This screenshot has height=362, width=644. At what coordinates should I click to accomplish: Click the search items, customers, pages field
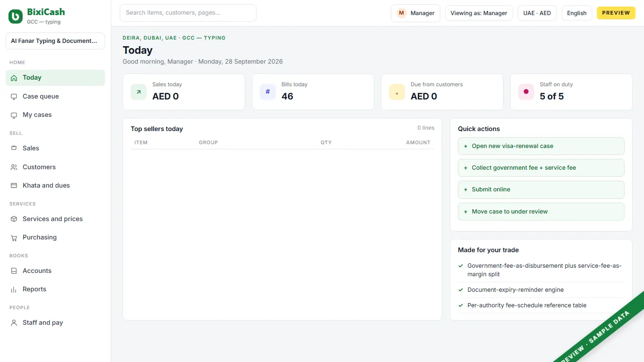click(188, 13)
